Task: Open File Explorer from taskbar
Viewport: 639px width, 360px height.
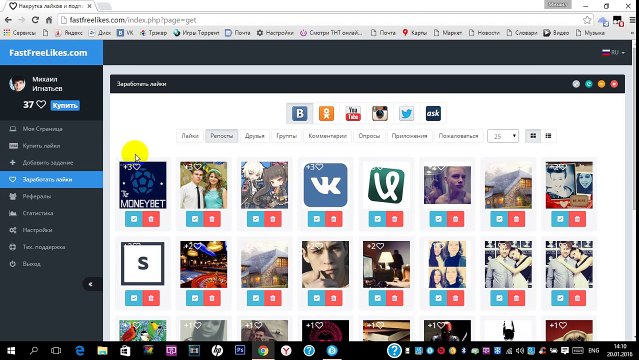Action: (102, 351)
